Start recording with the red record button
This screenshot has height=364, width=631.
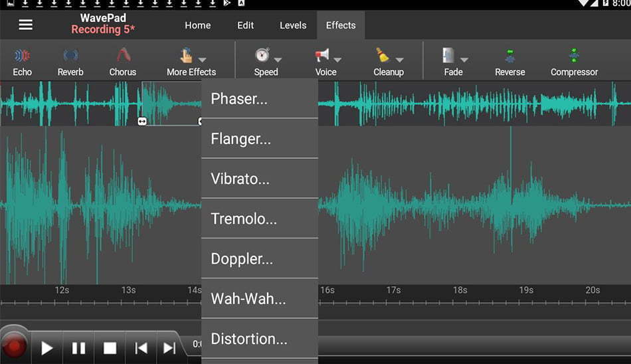pyautogui.click(x=14, y=345)
